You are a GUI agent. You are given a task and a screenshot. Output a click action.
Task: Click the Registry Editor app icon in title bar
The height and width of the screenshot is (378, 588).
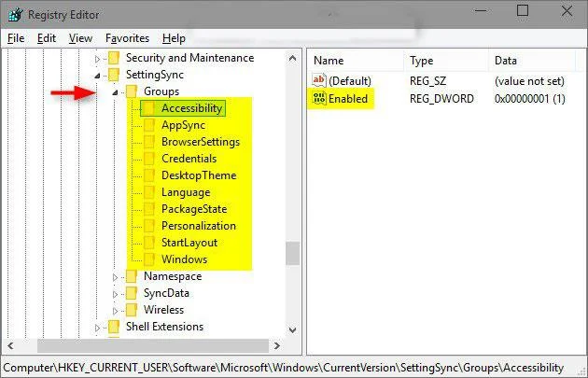tap(16, 15)
